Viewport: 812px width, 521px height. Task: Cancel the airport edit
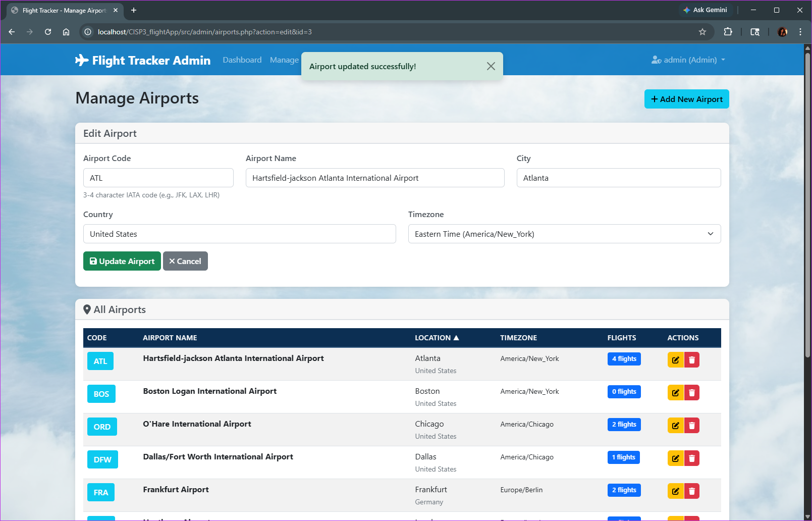tap(185, 261)
